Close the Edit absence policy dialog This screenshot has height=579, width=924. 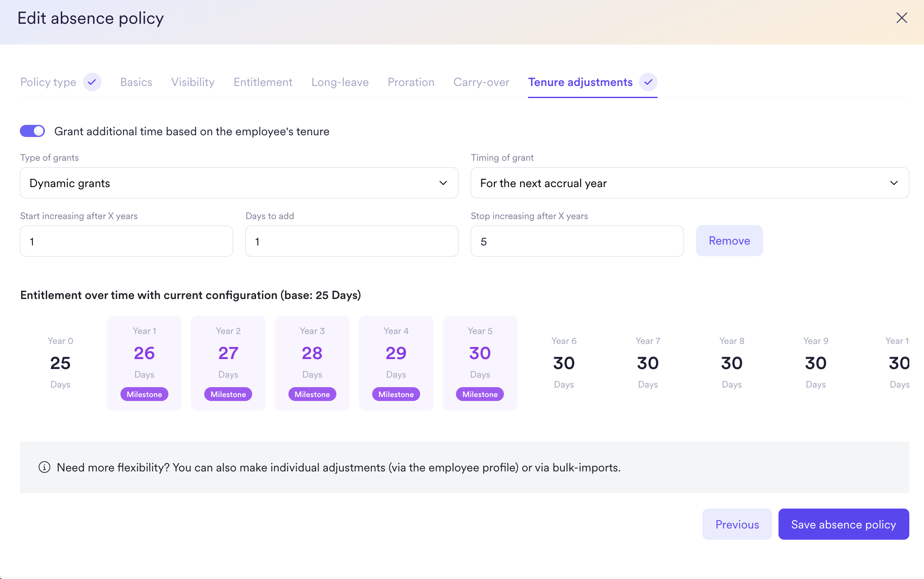click(902, 18)
